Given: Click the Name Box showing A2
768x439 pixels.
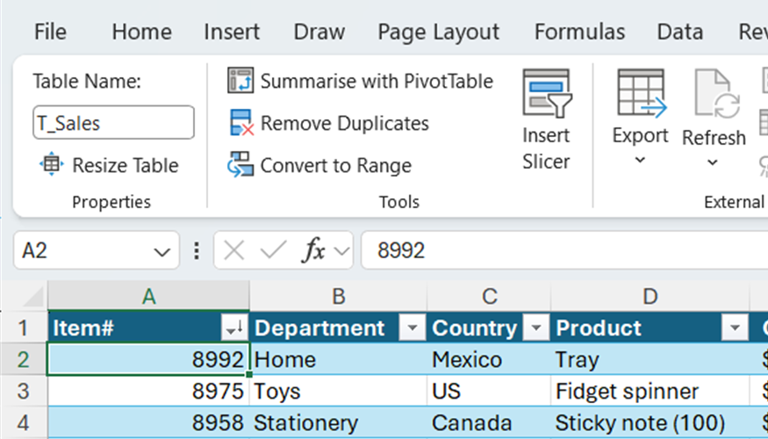Looking at the screenshot, I should tap(96, 251).
